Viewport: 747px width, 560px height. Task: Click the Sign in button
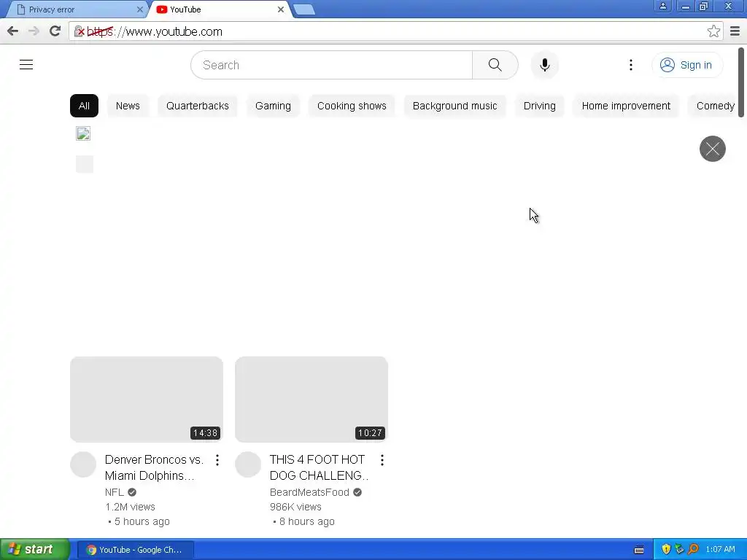(686, 65)
